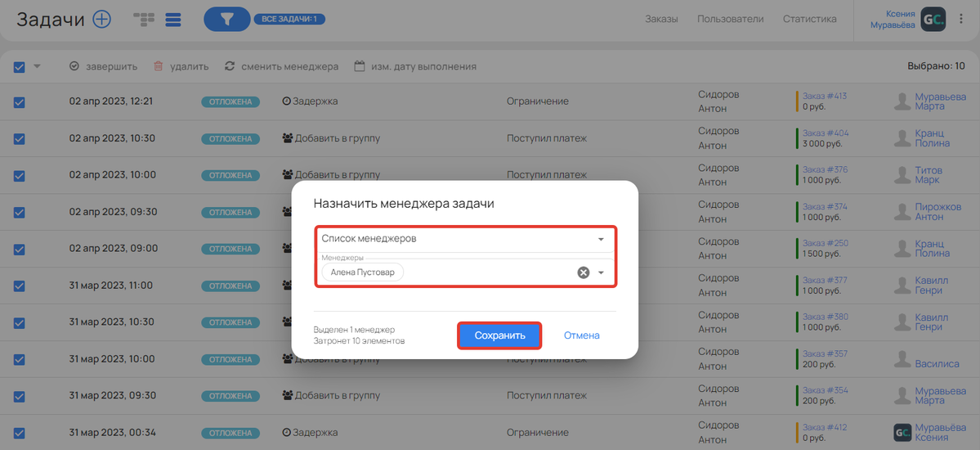980x450 pixels.
Task: Switch to list view icon
Action: [173, 20]
